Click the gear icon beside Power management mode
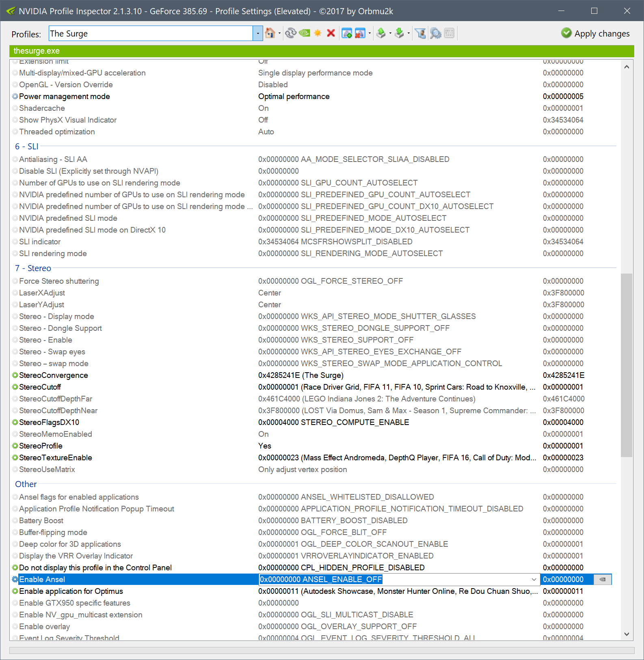 (x=15, y=96)
